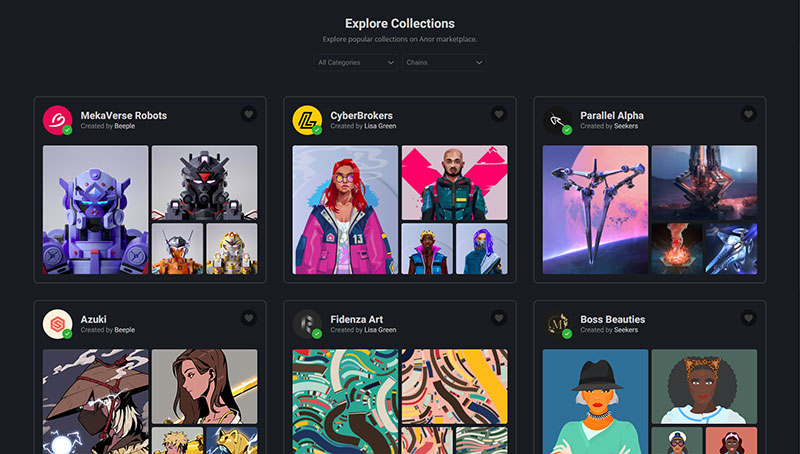Open the Parallel Alpha collection title

[612, 115]
